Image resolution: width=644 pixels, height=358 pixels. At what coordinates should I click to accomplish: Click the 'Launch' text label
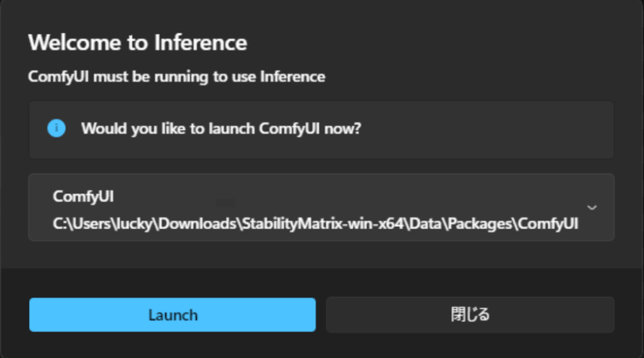pos(172,315)
